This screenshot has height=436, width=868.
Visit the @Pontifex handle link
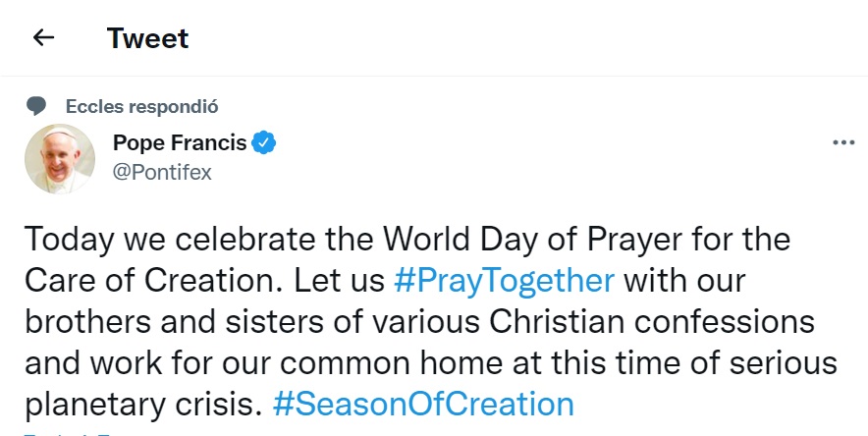(162, 172)
